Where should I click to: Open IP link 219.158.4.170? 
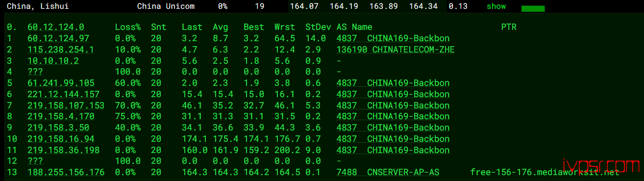(x=61, y=117)
